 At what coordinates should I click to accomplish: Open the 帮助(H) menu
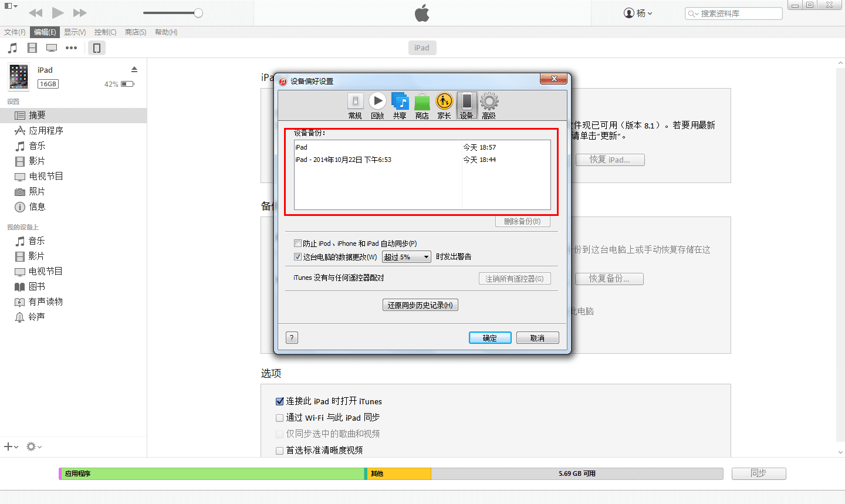click(166, 32)
